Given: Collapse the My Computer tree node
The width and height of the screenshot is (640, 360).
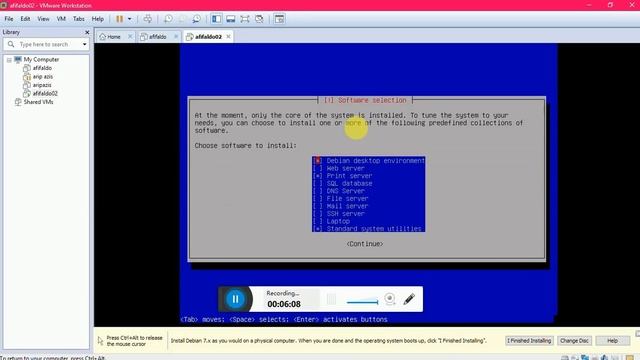Looking at the screenshot, I should (9, 60).
